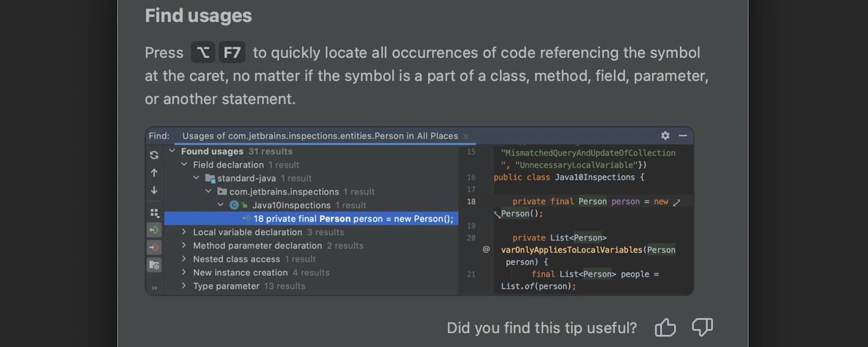Screen dimensions: 868x347
Task: Toggle the red-arrow write access filter
Action: click(x=154, y=248)
